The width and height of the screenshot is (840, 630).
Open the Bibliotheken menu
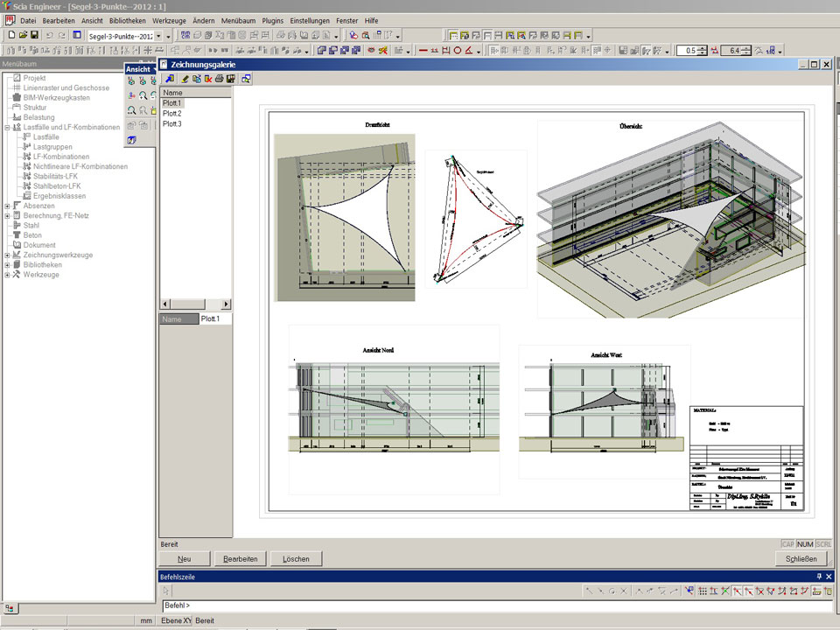point(128,19)
